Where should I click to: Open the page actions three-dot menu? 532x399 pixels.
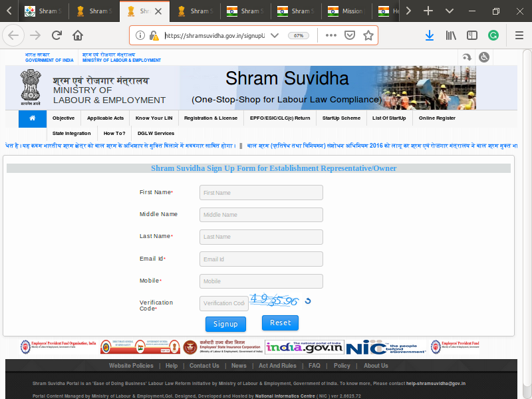[x=332, y=36]
